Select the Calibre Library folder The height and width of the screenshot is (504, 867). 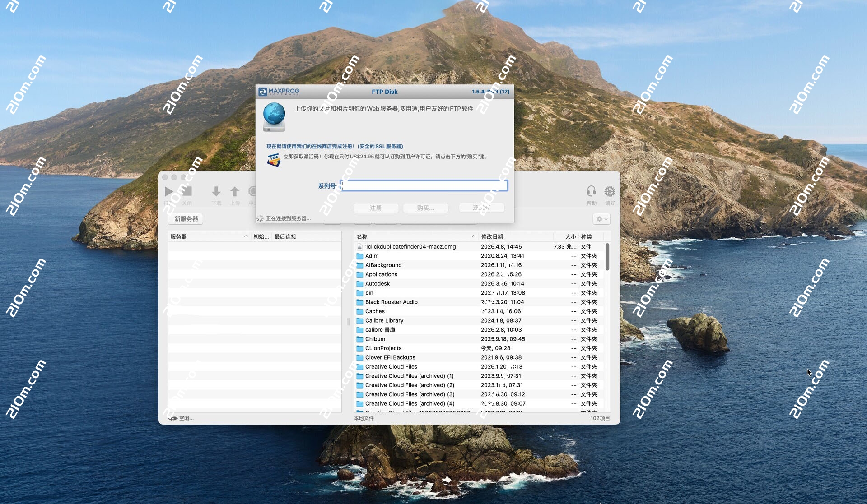point(480,321)
